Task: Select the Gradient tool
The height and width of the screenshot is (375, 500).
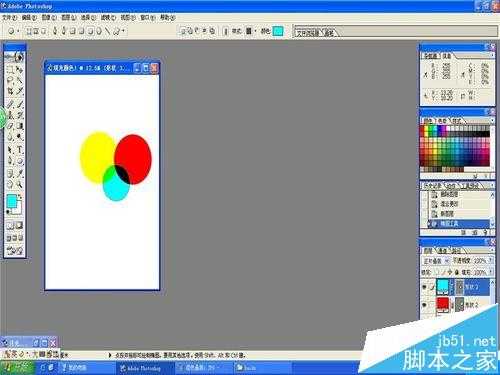Action: coord(19,126)
